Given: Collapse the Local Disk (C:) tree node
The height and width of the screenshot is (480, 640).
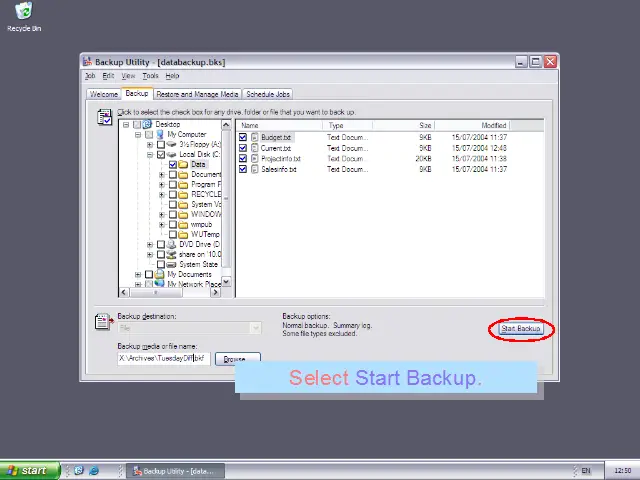Looking at the screenshot, I should point(150,155).
